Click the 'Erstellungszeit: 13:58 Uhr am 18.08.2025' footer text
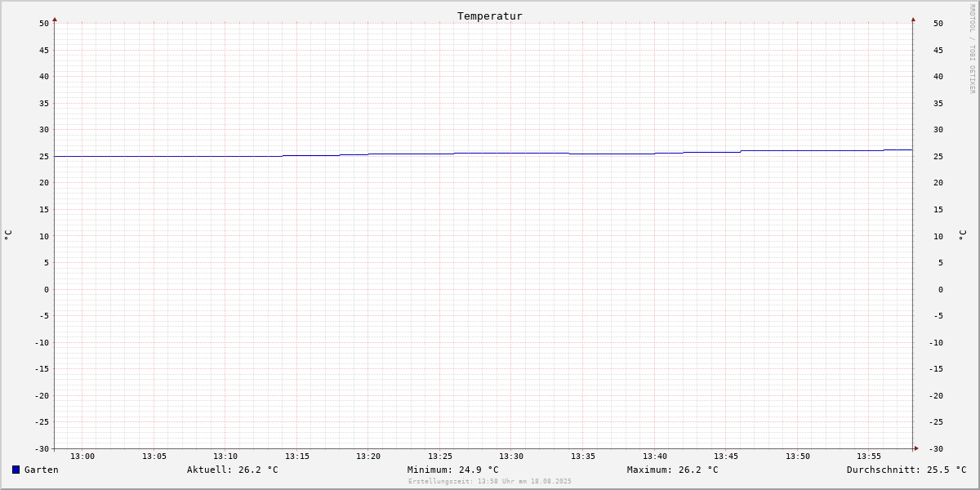The width and height of the screenshot is (980, 490). coord(490,481)
